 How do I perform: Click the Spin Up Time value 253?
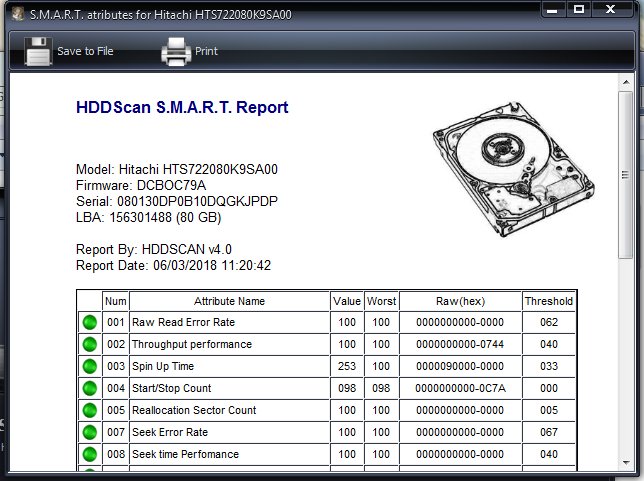coord(347,366)
